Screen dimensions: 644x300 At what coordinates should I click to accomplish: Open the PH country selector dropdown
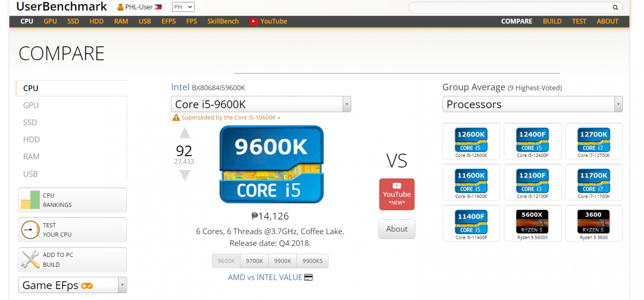(x=183, y=7)
